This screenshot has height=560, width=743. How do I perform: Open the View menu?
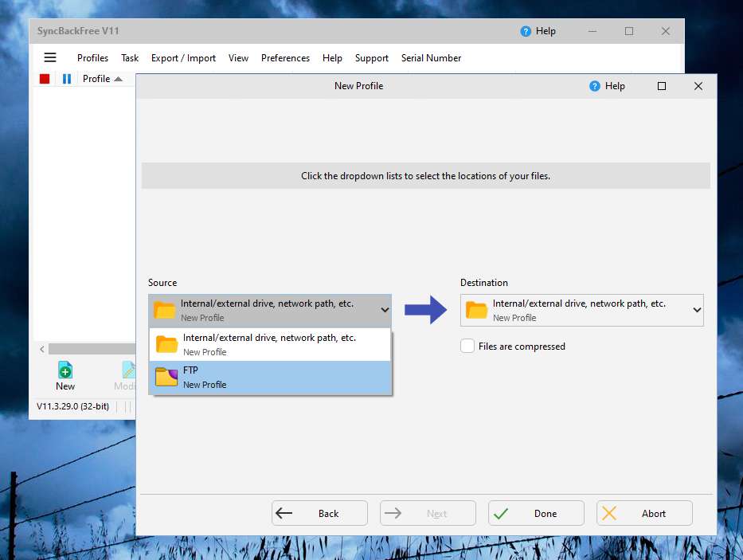238,58
